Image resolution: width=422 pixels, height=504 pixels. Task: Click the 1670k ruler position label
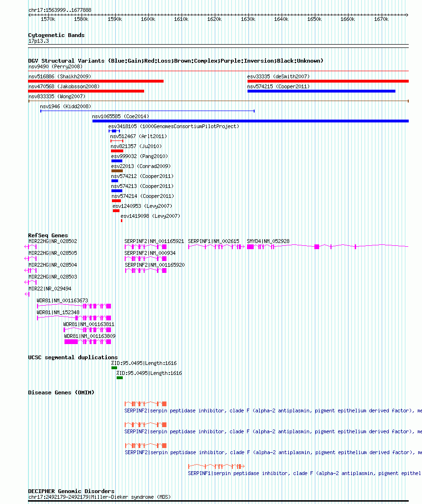point(381,19)
